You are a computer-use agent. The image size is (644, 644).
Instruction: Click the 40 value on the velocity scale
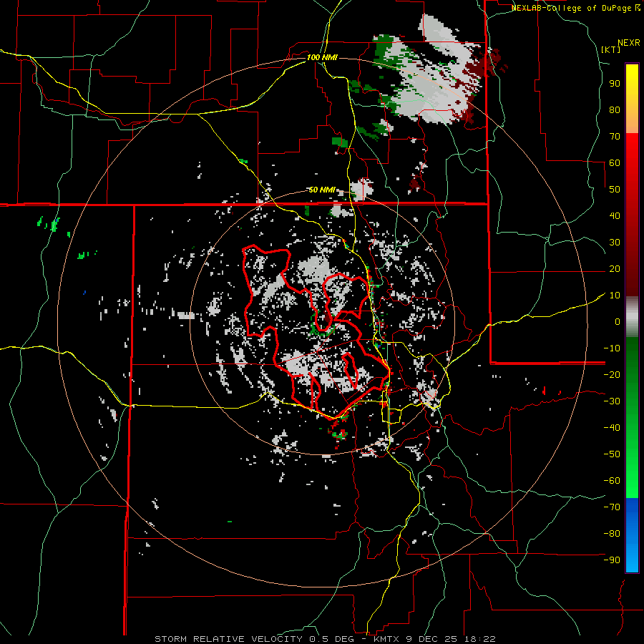click(615, 215)
